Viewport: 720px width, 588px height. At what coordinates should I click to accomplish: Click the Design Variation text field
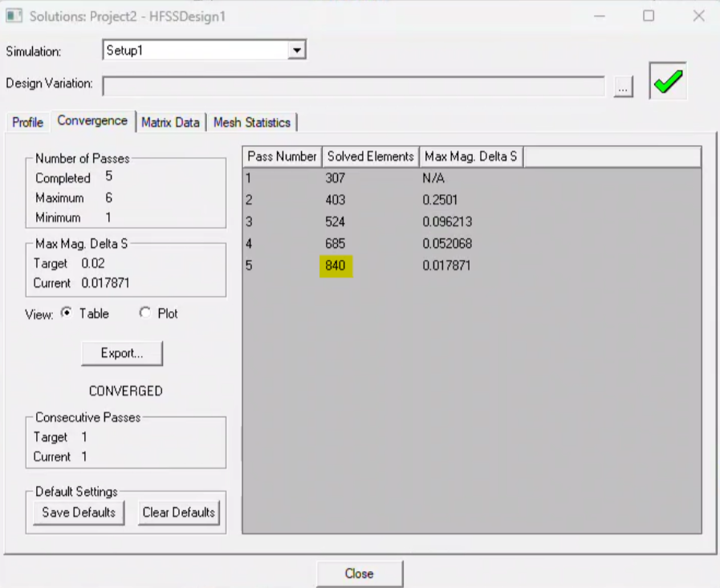tap(353, 84)
